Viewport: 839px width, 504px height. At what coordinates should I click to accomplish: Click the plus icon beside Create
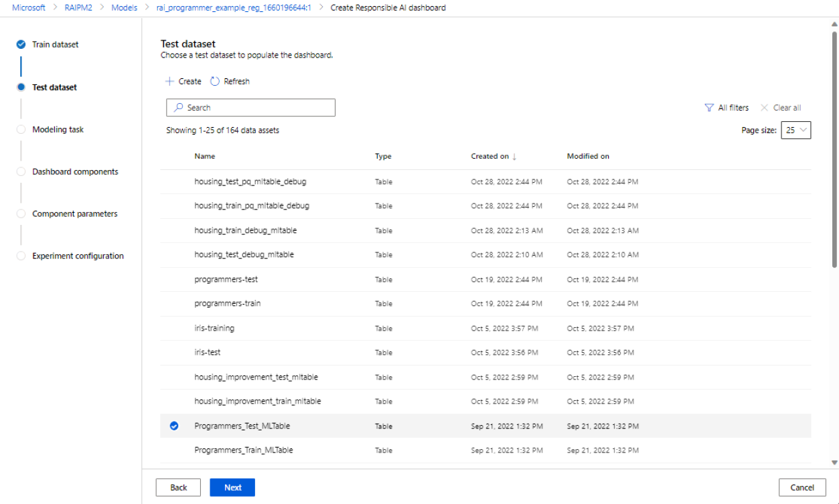169,82
